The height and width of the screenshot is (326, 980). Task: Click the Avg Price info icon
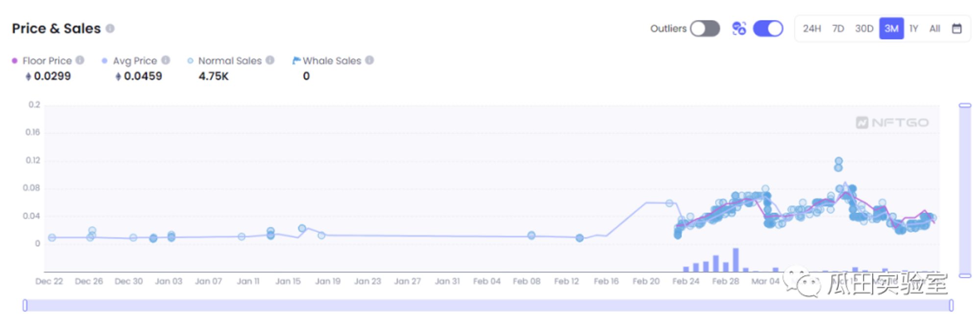(166, 60)
